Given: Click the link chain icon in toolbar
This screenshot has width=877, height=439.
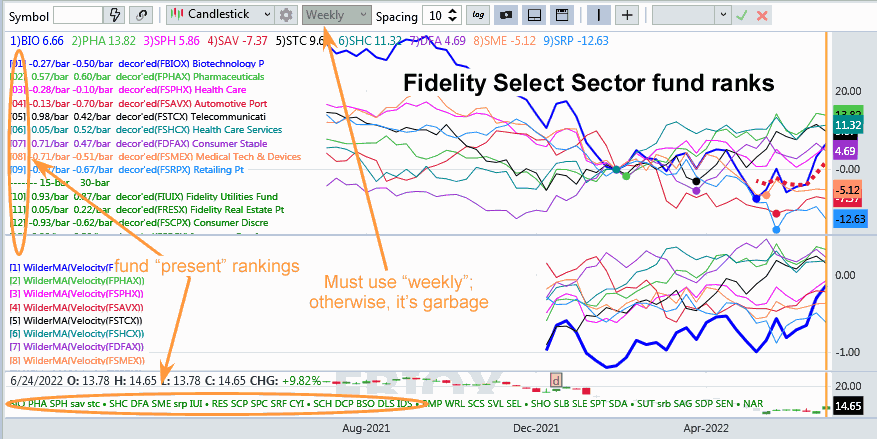Looking at the screenshot, I should (141, 15).
